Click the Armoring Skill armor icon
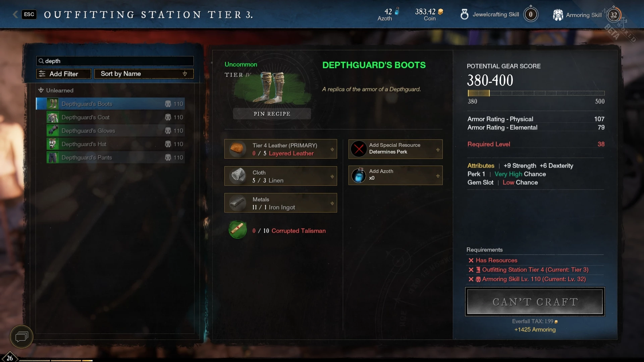 coord(558,15)
